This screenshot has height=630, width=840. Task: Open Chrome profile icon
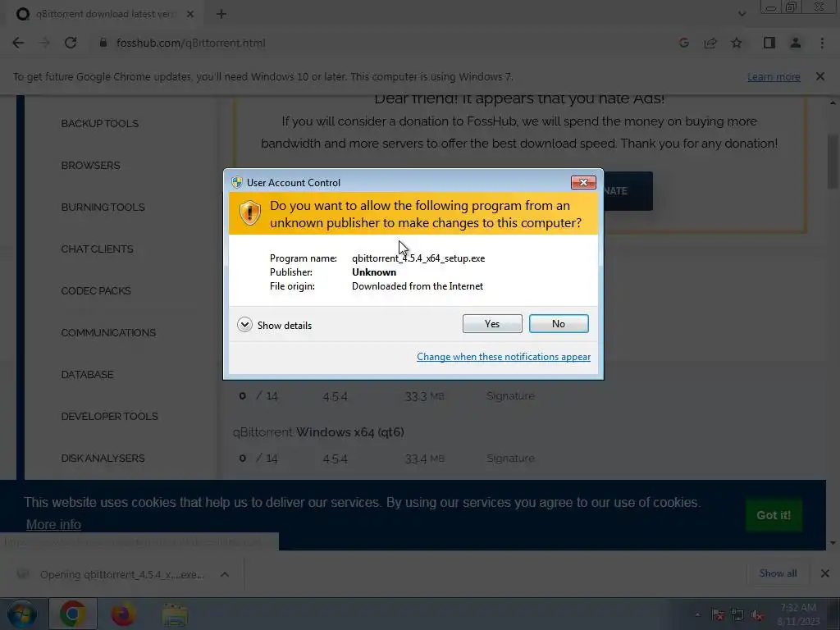point(796,43)
